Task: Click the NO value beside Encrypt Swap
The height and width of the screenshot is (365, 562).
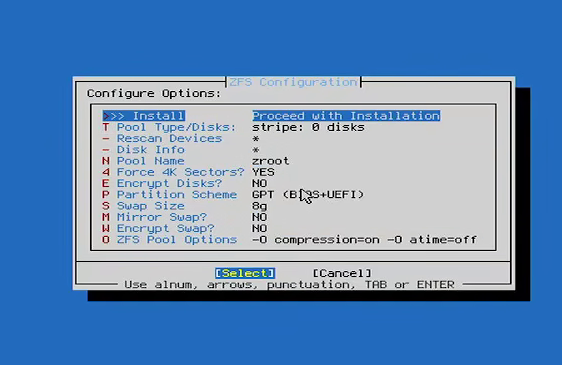Action: point(259,228)
